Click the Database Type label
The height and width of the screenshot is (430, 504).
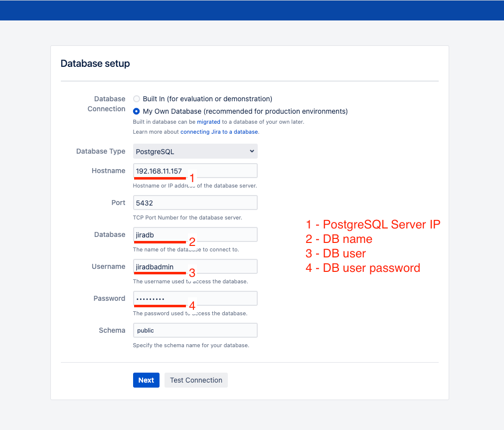[101, 151]
